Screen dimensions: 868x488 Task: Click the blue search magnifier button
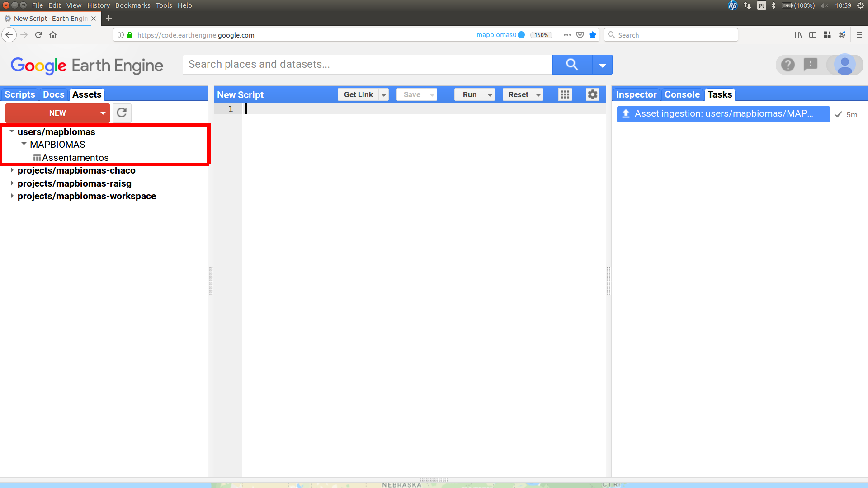tap(572, 65)
